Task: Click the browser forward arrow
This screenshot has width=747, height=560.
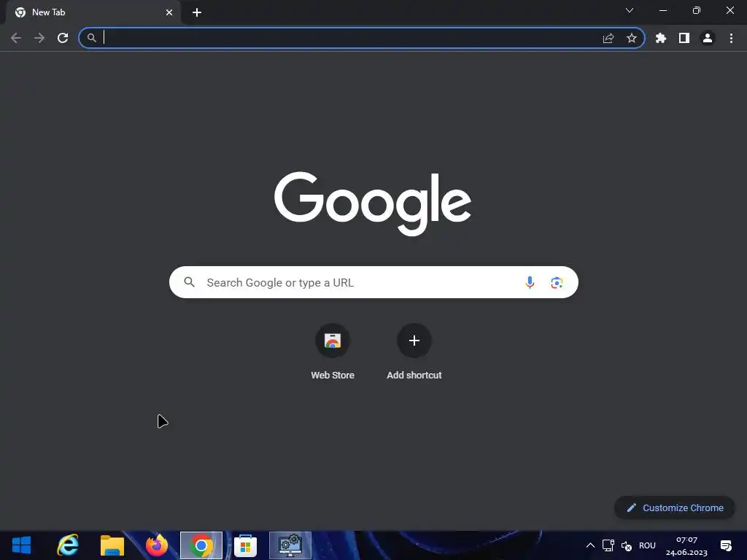Action: click(39, 38)
